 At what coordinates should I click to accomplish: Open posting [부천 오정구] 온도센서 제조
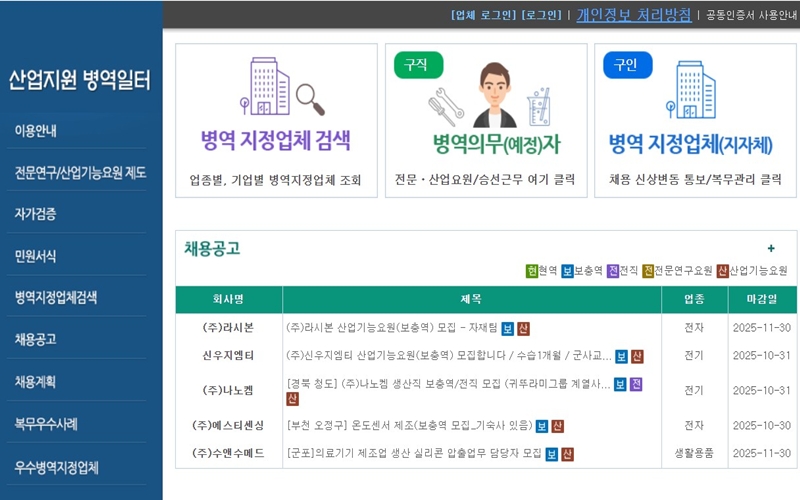point(409,425)
